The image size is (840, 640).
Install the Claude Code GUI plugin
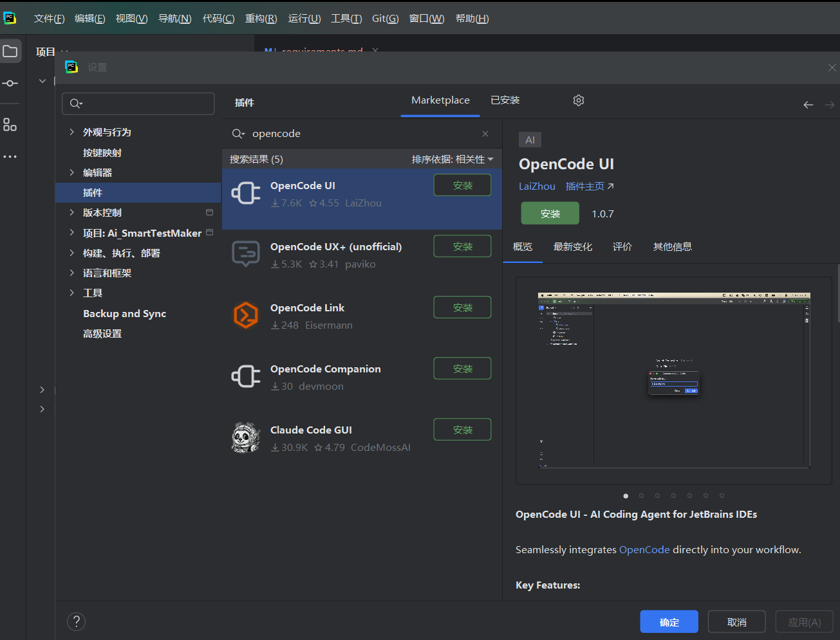[x=463, y=430]
